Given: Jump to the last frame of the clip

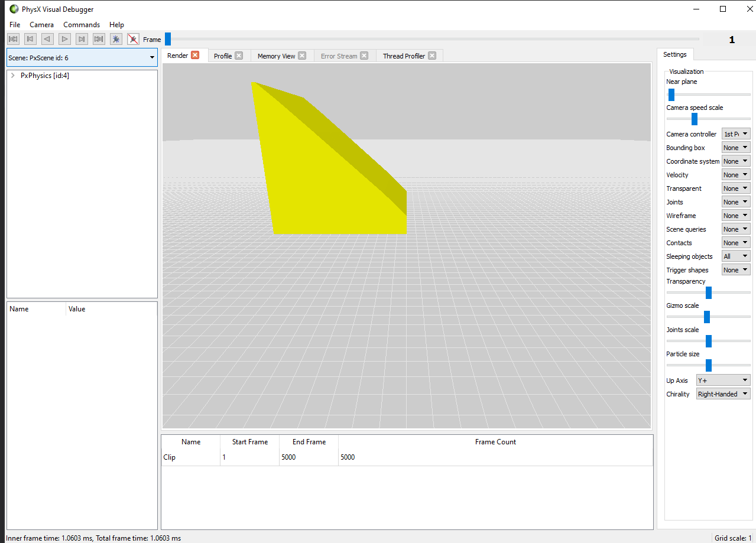Looking at the screenshot, I should pyautogui.click(x=99, y=39).
